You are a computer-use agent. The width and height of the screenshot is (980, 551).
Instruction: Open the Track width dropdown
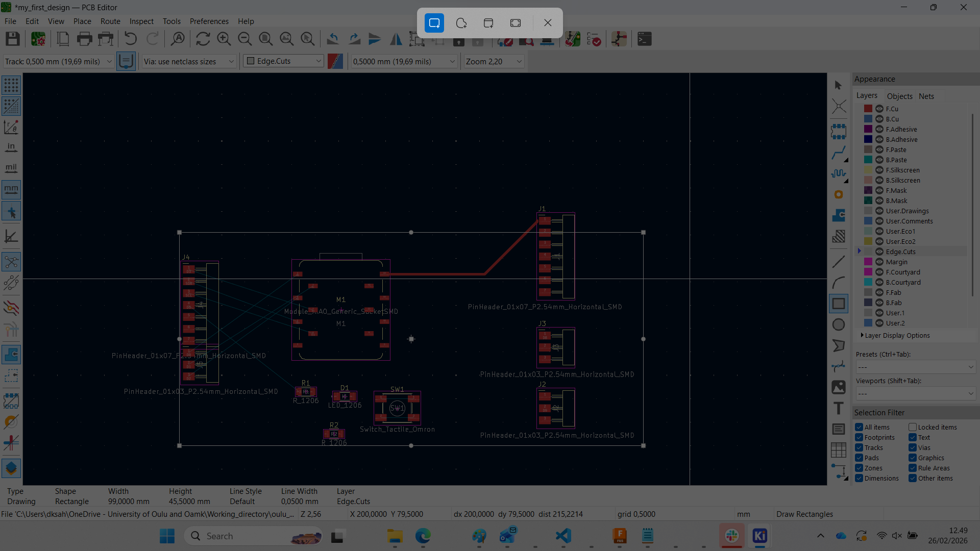click(x=109, y=61)
